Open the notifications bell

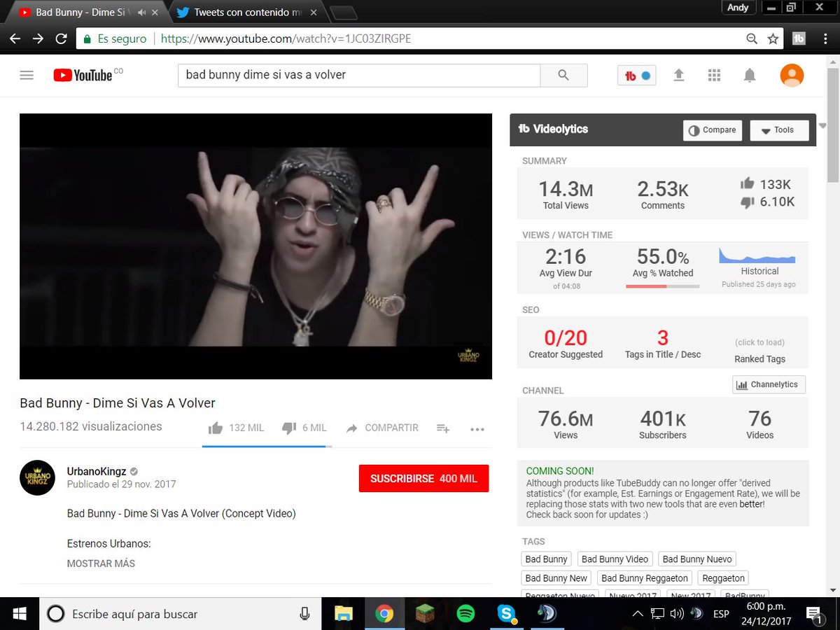click(x=750, y=75)
